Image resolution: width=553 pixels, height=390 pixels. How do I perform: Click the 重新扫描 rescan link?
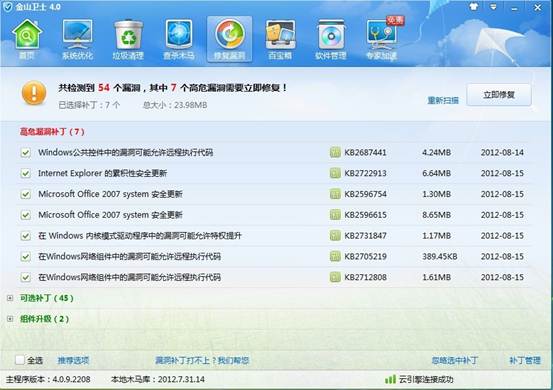(443, 100)
